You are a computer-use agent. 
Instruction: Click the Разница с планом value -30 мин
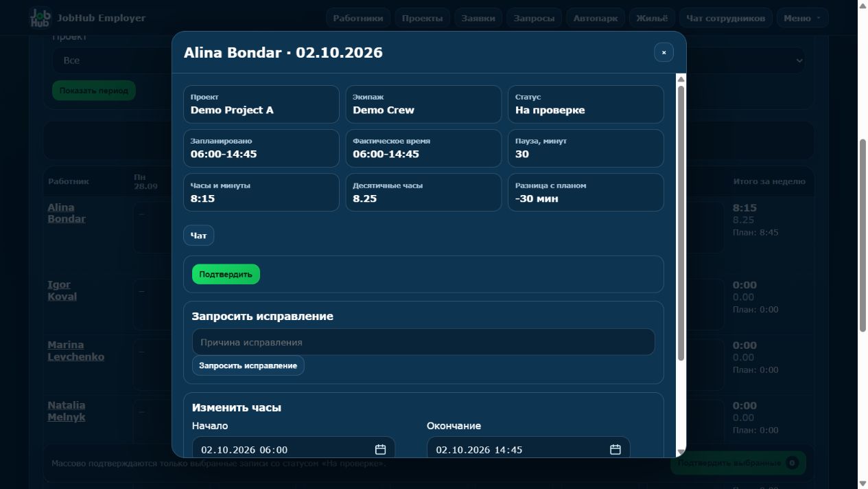[537, 198]
